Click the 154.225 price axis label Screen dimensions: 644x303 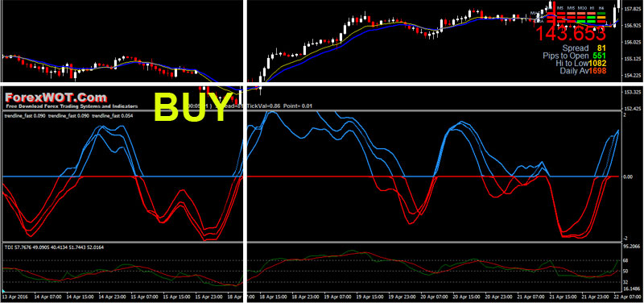pos(633,75)
